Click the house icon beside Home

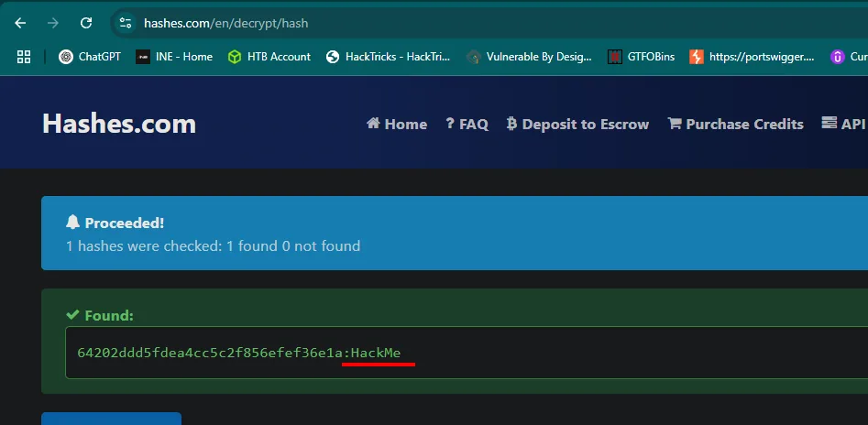373,123
